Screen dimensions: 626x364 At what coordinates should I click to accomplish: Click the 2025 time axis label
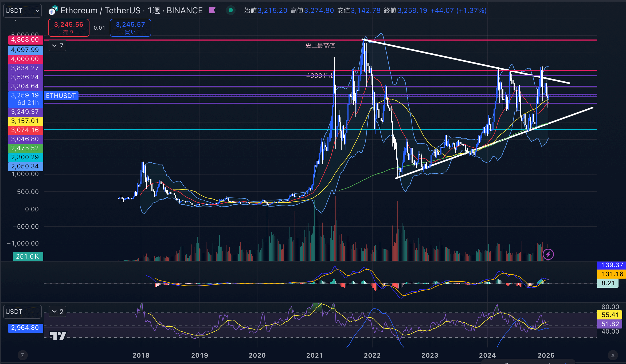point(546,355)
